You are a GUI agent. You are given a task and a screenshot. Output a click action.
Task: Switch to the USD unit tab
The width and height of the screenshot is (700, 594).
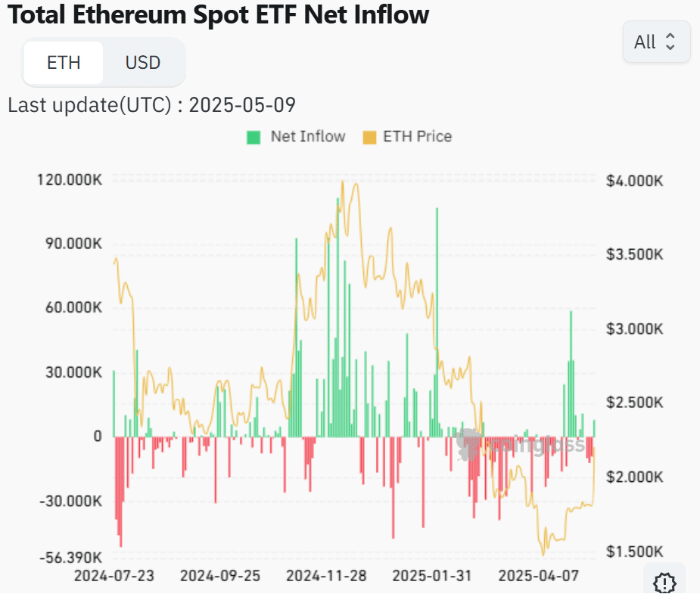pos(143,62)
